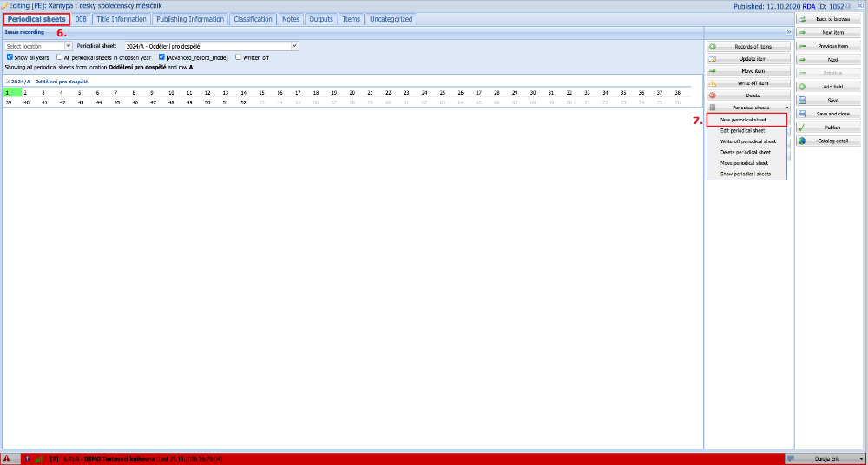Click the Publish green checkmark icon
868x465 pixels.
pyautogui.click(x=802, y=128)
